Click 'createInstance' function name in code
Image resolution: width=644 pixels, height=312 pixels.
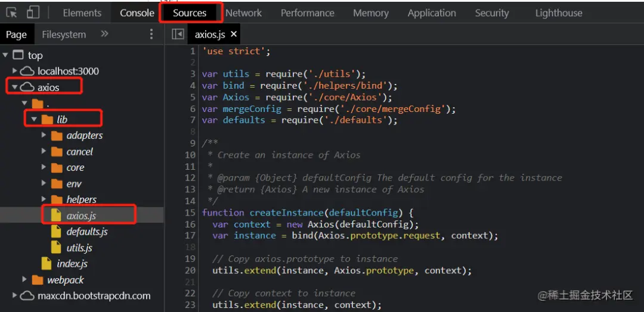pos(287,213)
